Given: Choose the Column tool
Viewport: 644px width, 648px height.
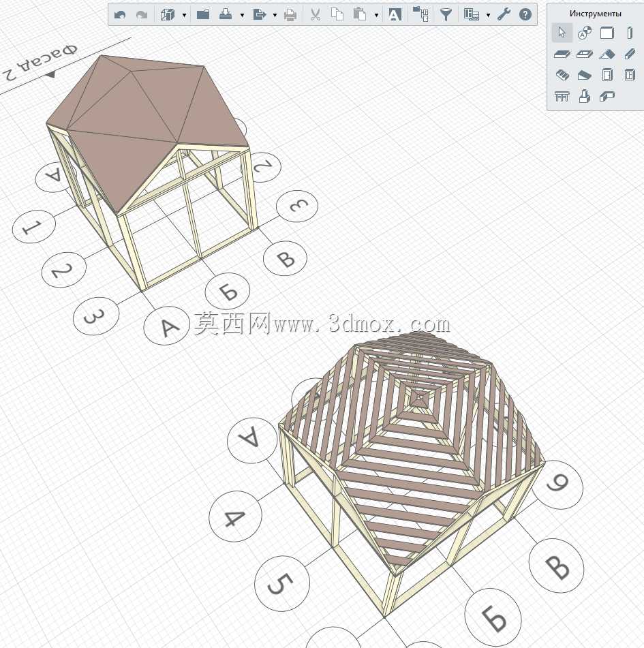Looking at the screenshot, I should click(630, 33).
